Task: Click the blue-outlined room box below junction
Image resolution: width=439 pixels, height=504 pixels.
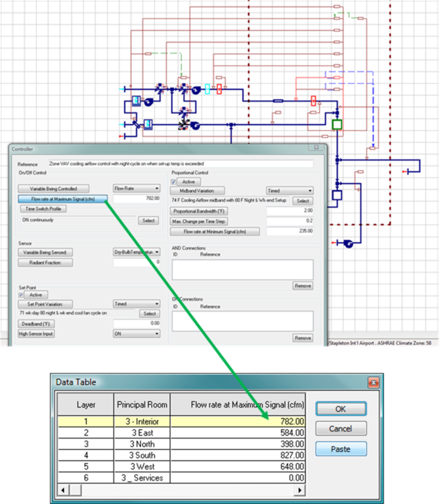Action: click(338, 195)
